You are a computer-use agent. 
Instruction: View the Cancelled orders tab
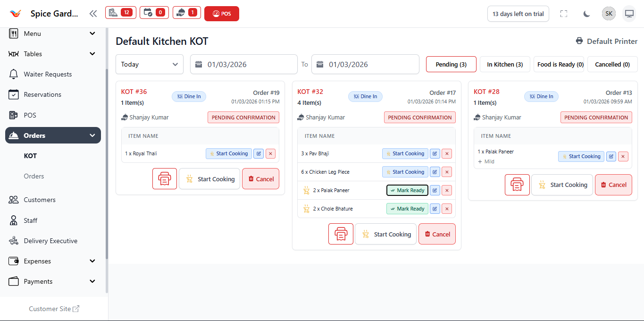[612, 64]
